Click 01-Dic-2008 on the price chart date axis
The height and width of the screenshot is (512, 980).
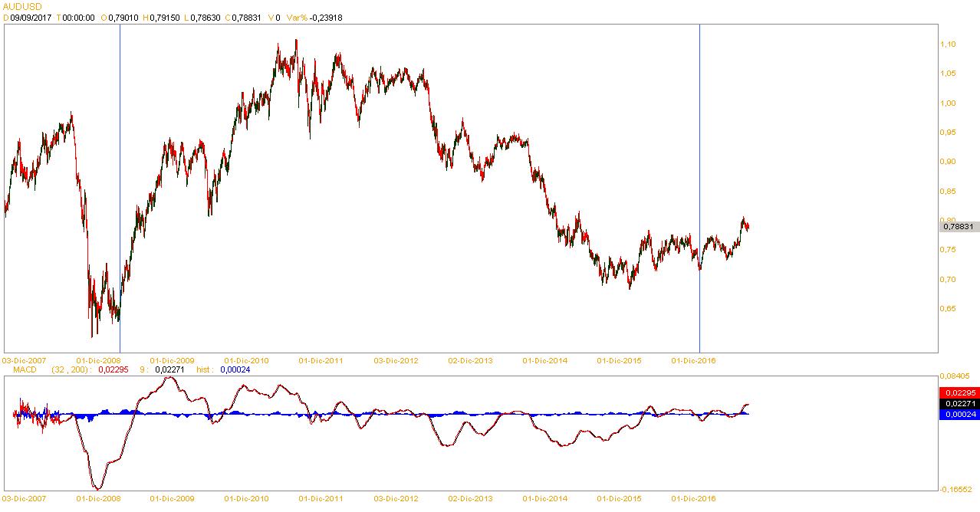[99, 359]
